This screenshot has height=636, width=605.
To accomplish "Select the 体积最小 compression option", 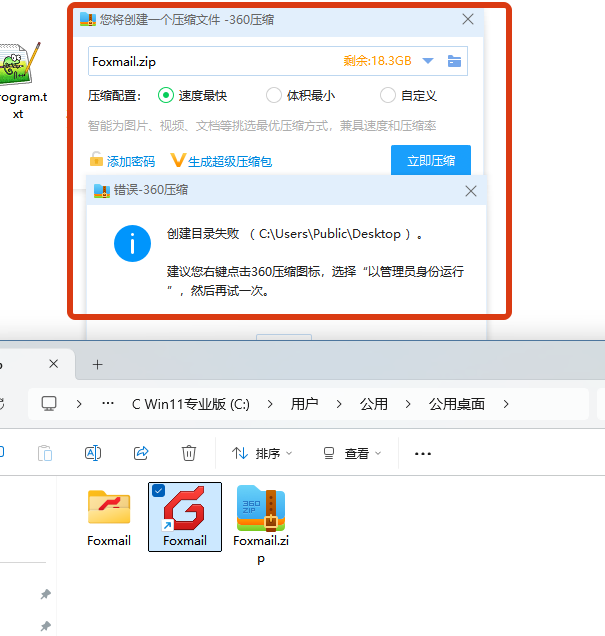I will tap(300, 96).
